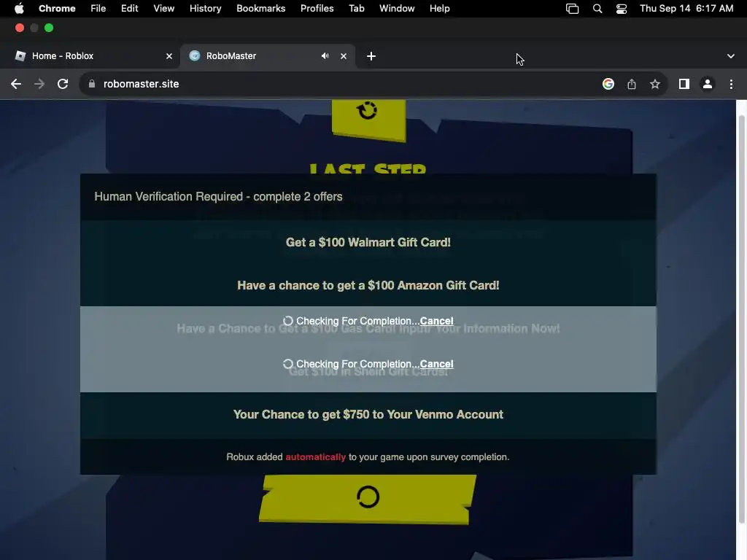Click the yellow loading button at bottom
This screenshot has width=747, height=560.
click(x=368, y=499)
